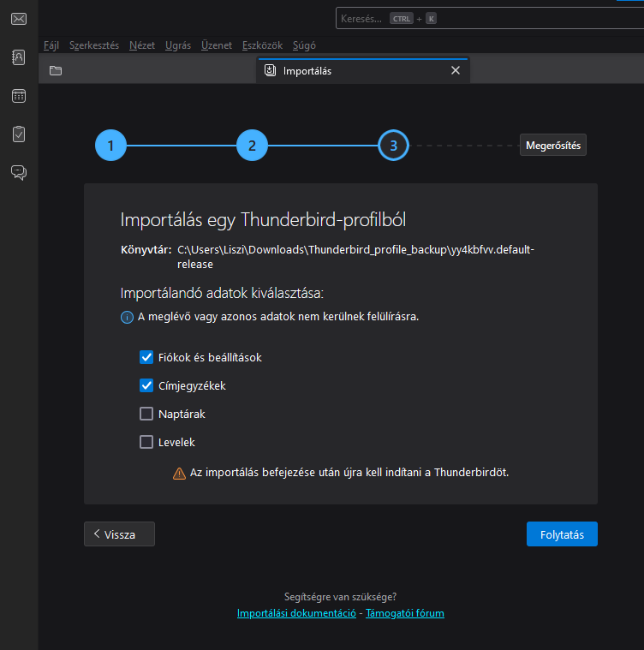The image size is (644, 650).
Task: Click the 'Könyvtár:' label
Action: point(146,249)
